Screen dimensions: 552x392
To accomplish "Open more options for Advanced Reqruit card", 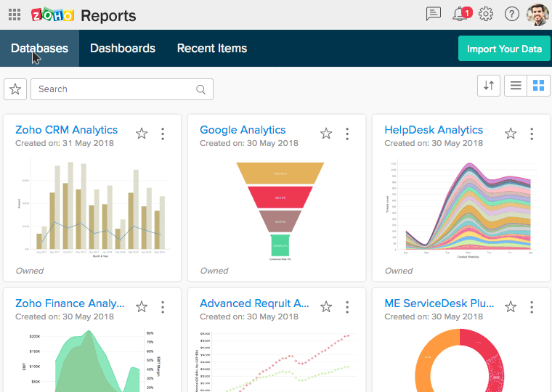I will (x=347, y=307).
